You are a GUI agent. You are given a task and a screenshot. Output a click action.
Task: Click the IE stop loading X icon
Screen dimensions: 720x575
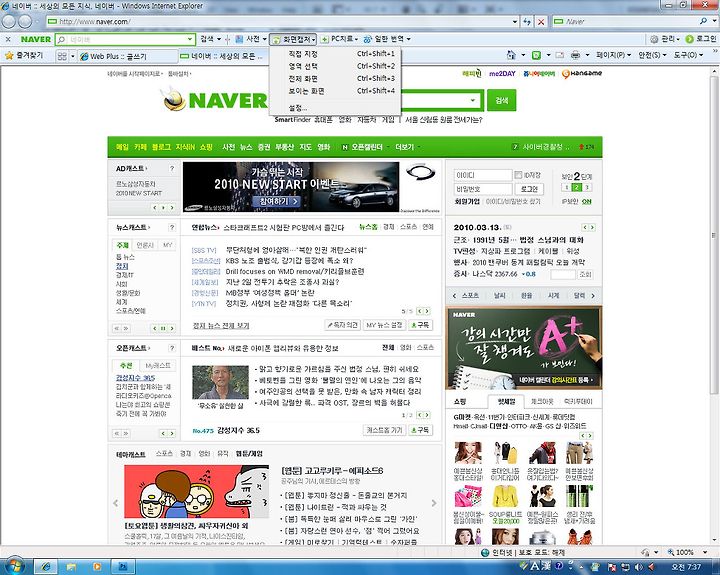tap(541, 22)
